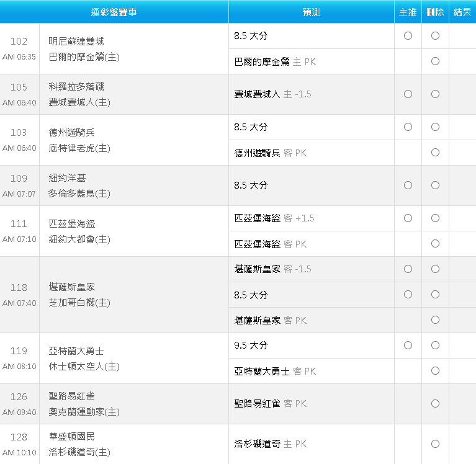Select 主推 radio for 匹茲堡海盜 客 +1.5
This screenshot has height=464, width=476.
(408, 218)
